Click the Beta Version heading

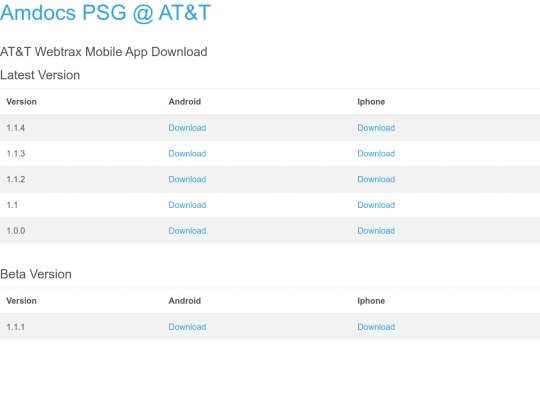coord(36,274)
